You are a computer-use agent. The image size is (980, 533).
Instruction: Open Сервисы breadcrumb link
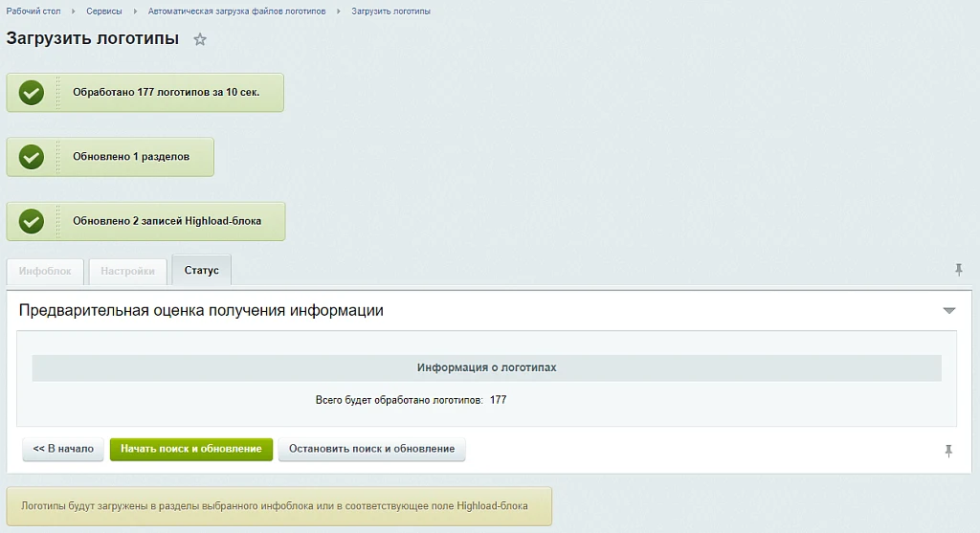103,11
